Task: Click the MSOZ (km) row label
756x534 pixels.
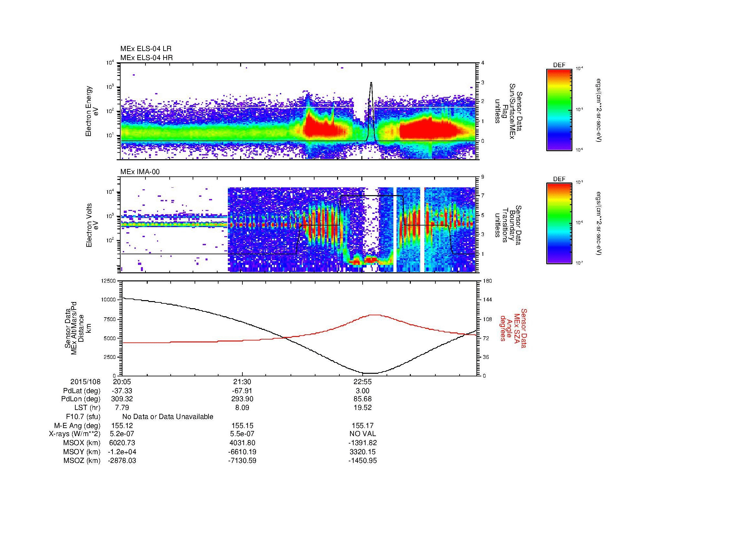Action: pyautogui.click(x=82, y=461)
